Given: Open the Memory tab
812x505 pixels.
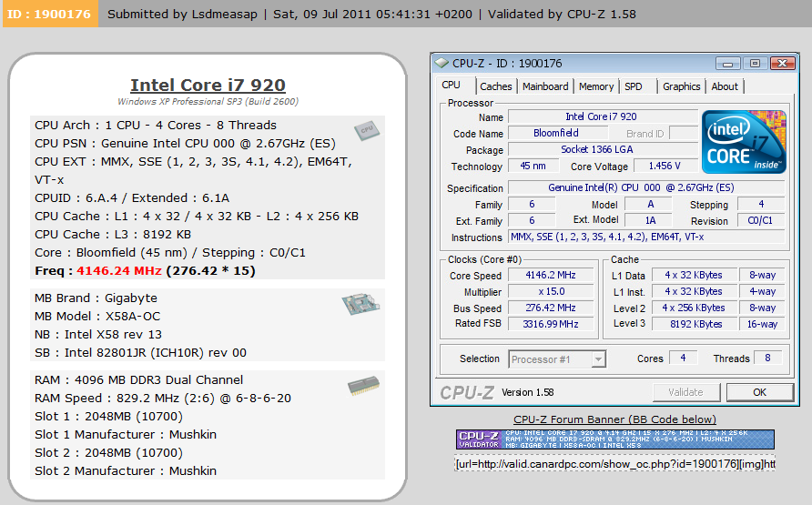Looking at the screenshot, I should pyautogui.click(x=596, y=86).
